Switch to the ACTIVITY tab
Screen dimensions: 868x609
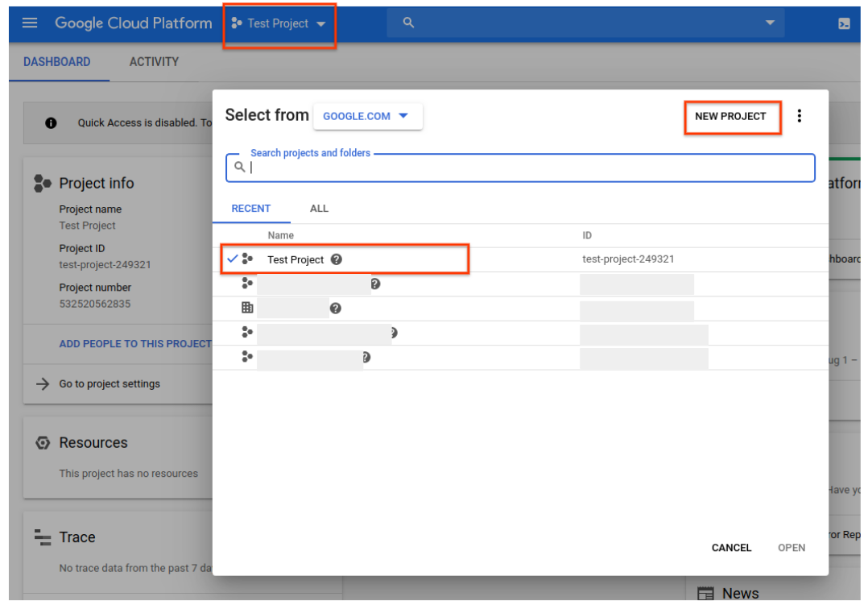click(154, 62)
